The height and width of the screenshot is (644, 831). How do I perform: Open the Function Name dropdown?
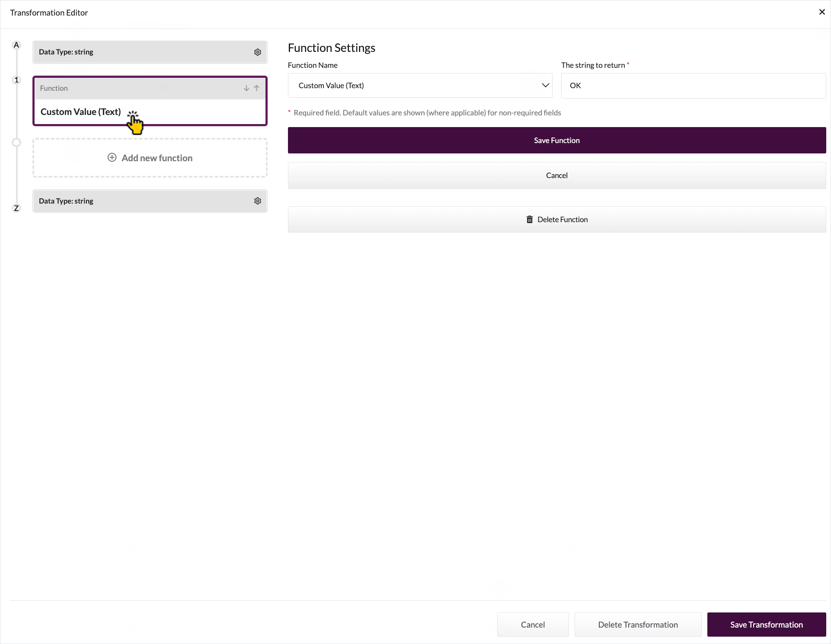[419, 86]
